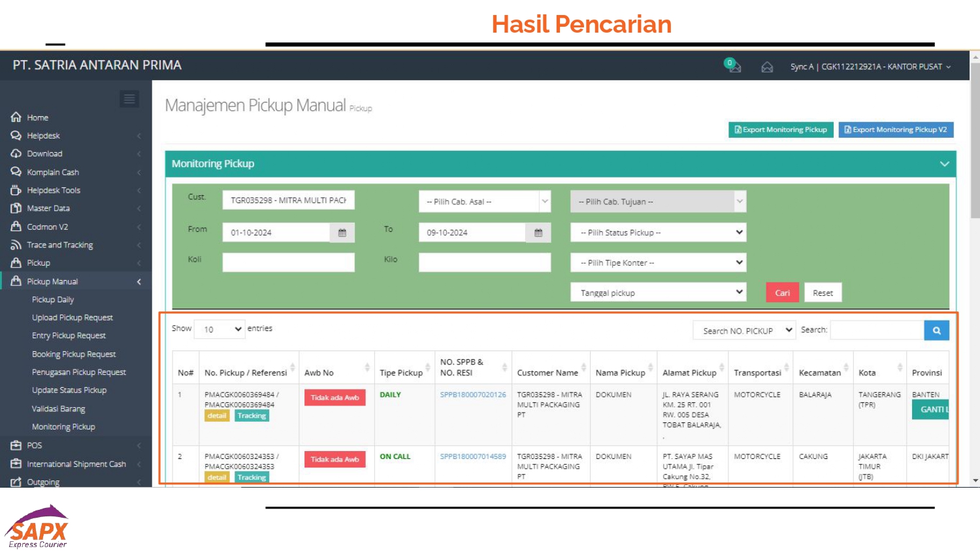Image resolution: width=980 pixels, height=551 pixels.
Task: Click the Home sidebar icon
Action: point(16,118)
